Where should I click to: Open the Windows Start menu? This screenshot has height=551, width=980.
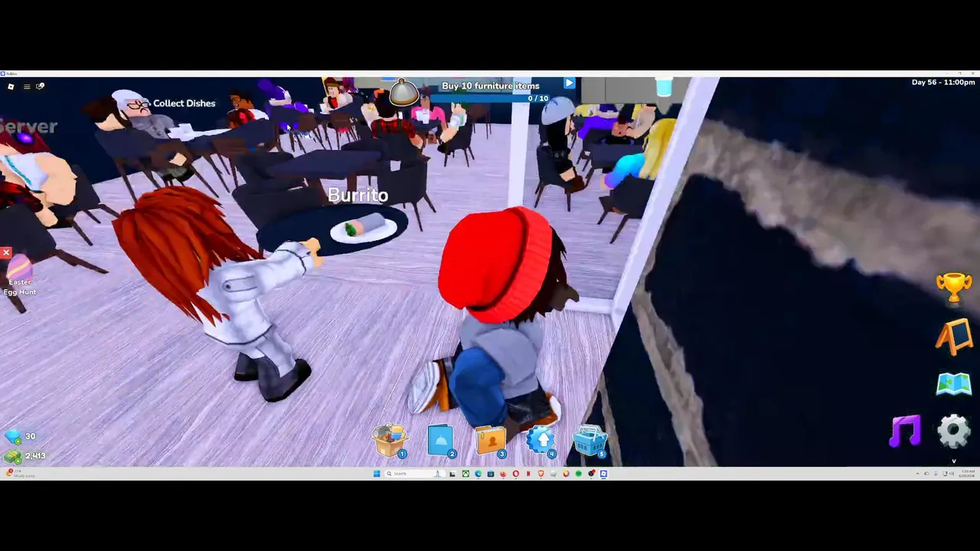click(x=377, y=474)
